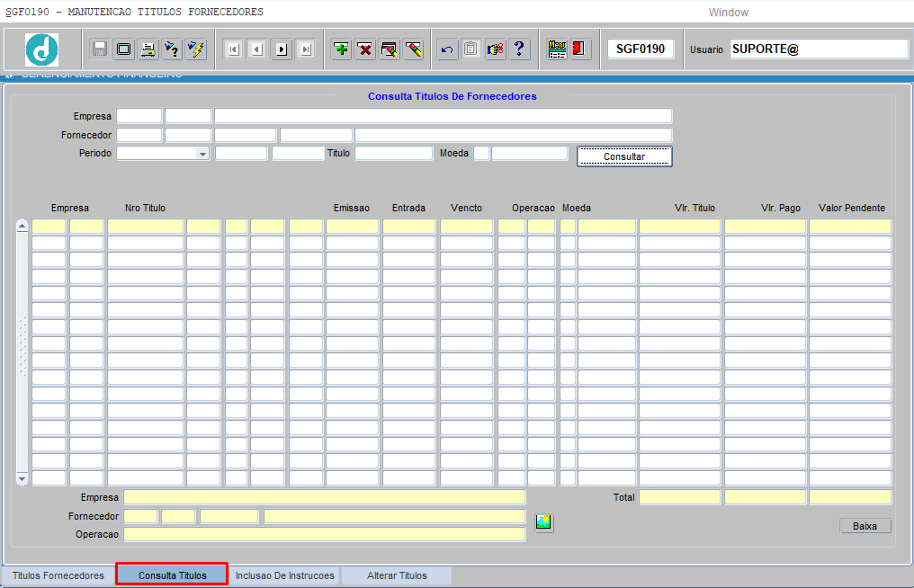Open the Inclusao De Instrucoes tab

coord(285,575)
